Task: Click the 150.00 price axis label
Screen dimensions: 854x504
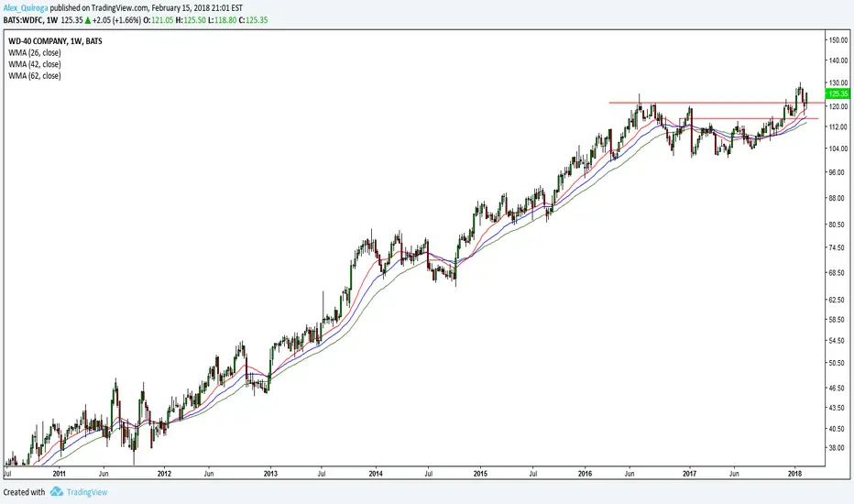Action: (838, 39)
